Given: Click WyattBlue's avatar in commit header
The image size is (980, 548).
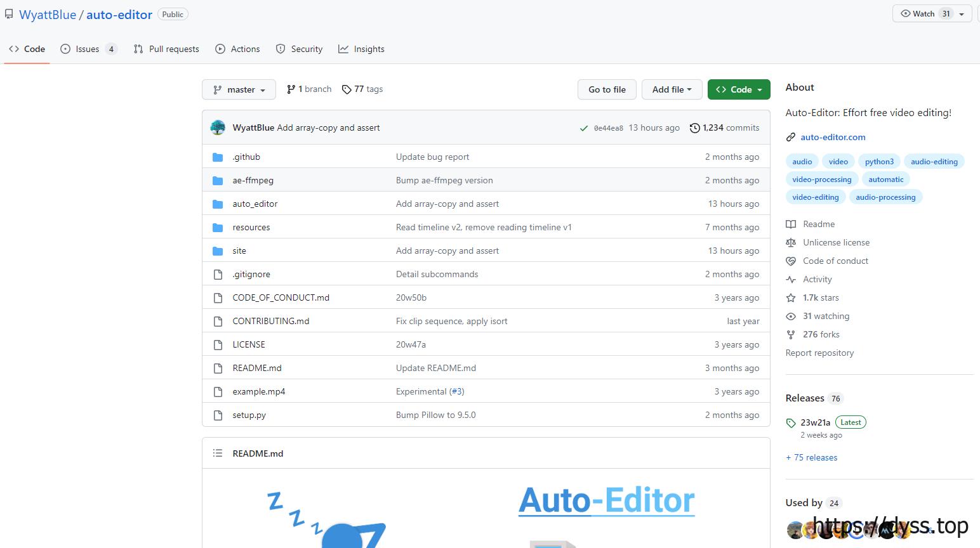Looking at the screenshot, I should pyautogui.click(x=218, y=127).
